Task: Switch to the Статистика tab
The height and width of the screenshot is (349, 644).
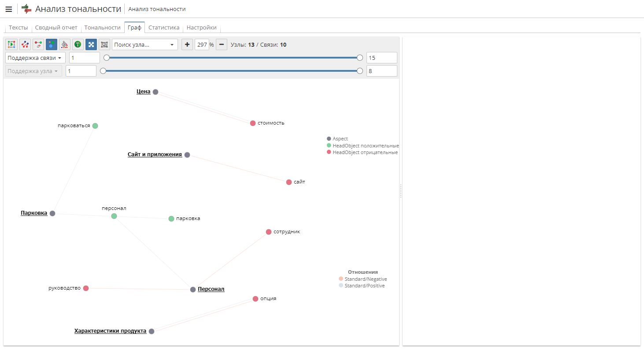Action: click(164, 27)
